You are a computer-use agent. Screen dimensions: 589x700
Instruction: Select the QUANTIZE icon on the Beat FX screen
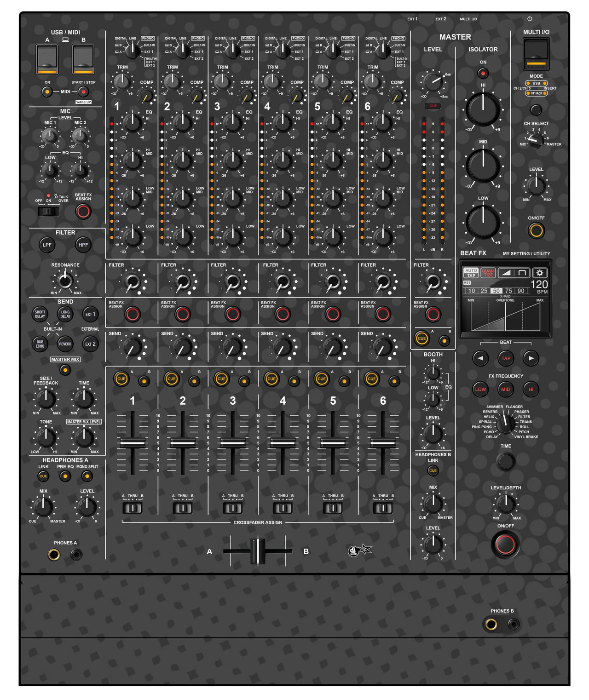488,273
